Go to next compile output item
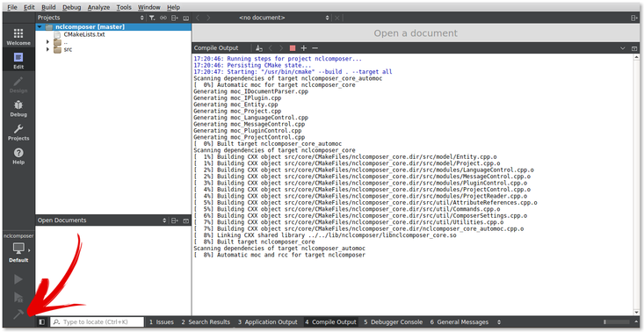The width and height of the screenshot is (644, 332). [281, 48]
